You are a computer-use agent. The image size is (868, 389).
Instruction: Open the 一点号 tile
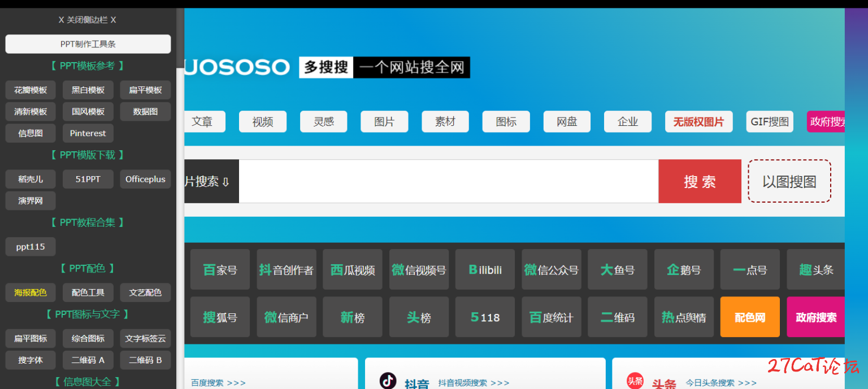[x=750, y=269]
